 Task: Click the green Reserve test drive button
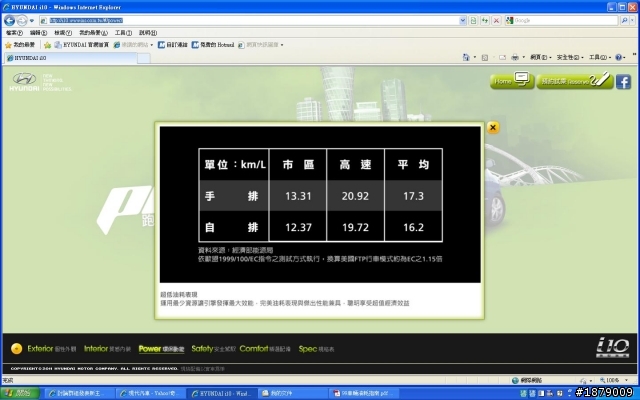pos(575,81)
